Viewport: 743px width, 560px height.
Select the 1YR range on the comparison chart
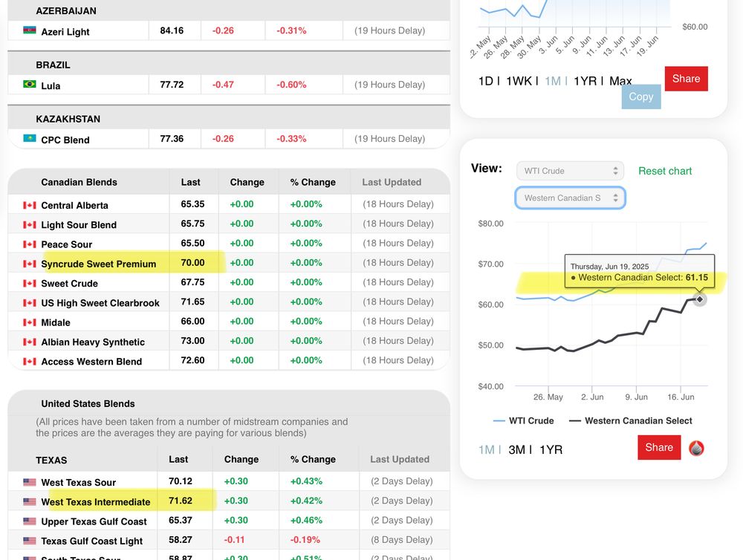tap(551, 449)
